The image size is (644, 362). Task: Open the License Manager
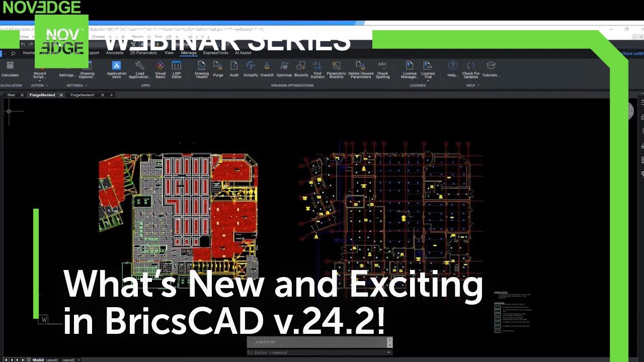click(x=410, y=69)
